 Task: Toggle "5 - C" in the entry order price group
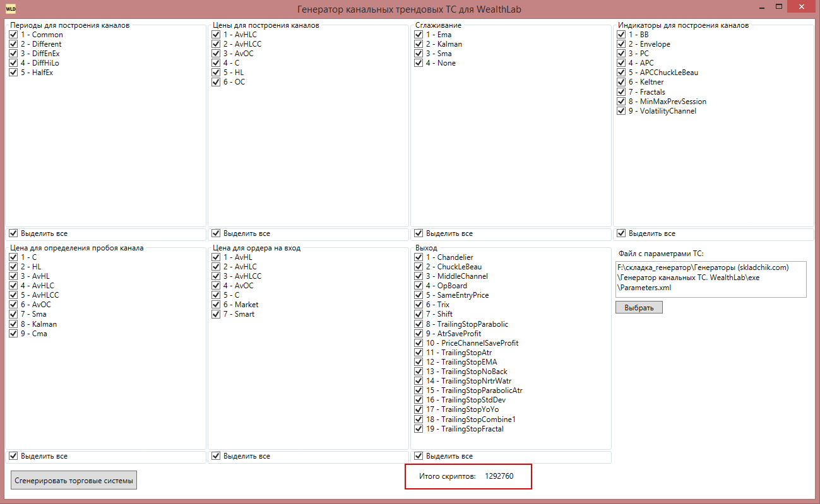point(216,295)
